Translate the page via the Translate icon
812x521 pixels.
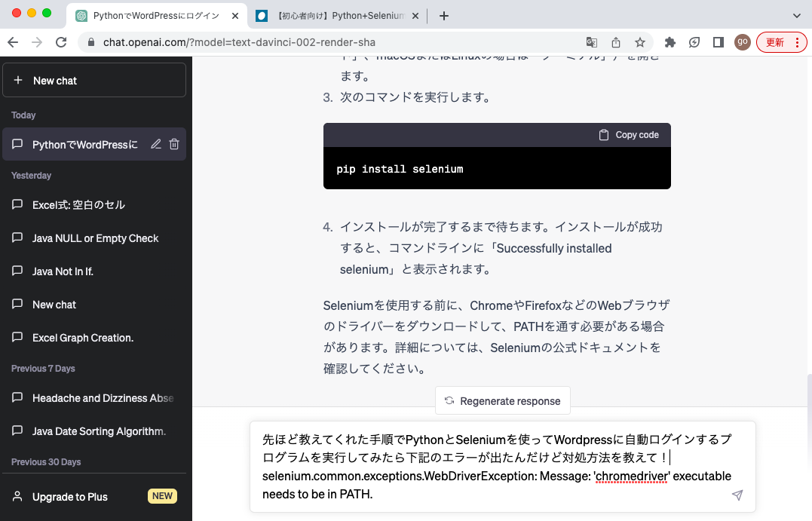pyautogui.click(x=591, y=42)
